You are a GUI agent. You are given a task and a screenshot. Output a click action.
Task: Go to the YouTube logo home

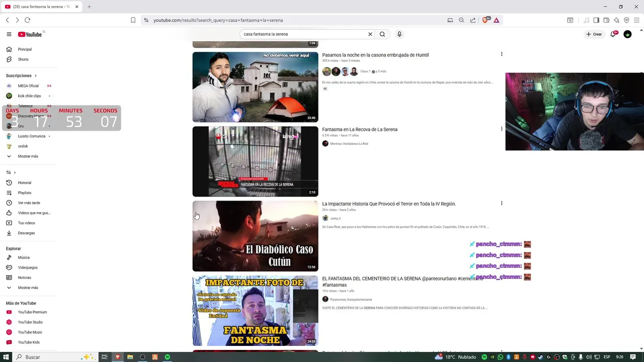tap(30, 34)
